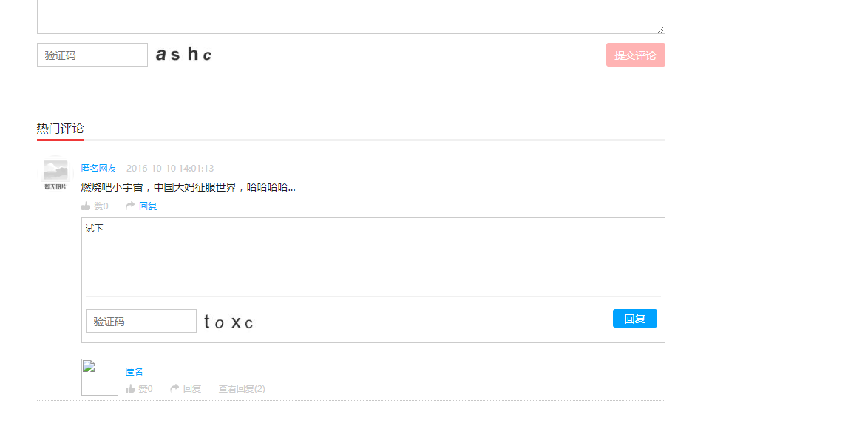Open the 暂无图片 avatar of 匿名网友
Image resolution: width=868 pixels, height=423 pixels.
click(55, 173)
